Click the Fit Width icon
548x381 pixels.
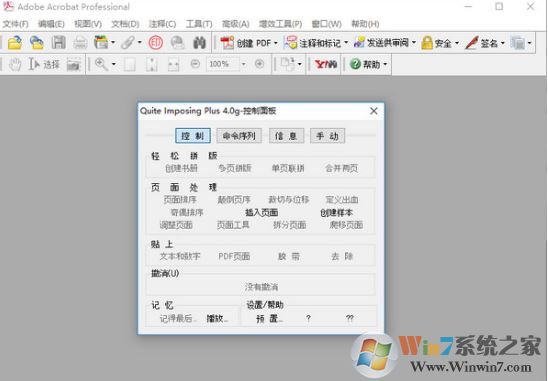[x=173, y=65]
